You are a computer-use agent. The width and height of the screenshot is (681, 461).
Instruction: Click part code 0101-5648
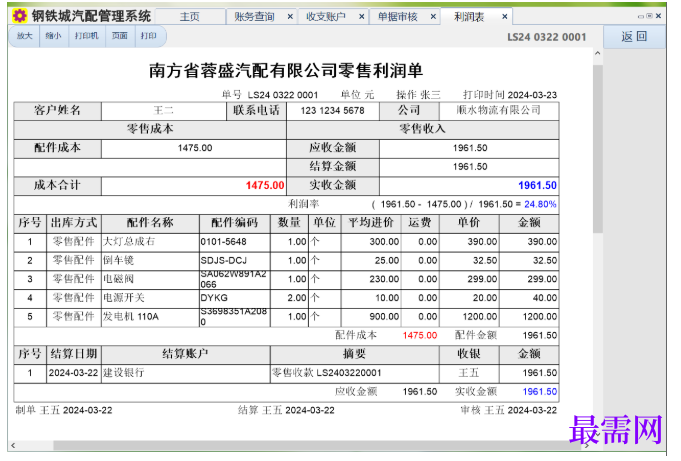pos(223,242)
